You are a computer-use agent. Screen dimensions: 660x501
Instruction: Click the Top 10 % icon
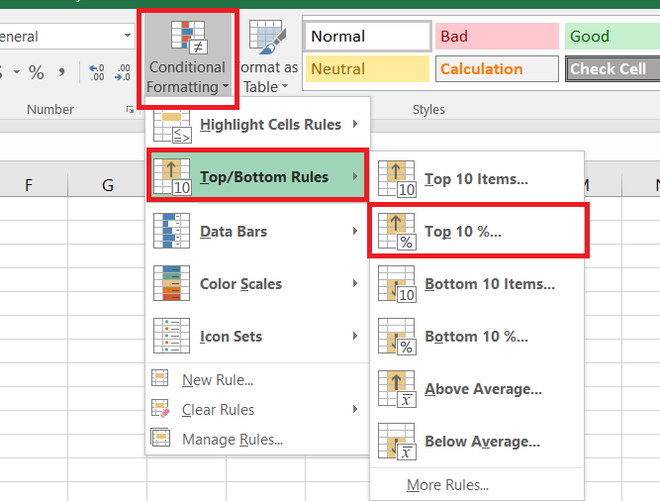click(397, 232)
